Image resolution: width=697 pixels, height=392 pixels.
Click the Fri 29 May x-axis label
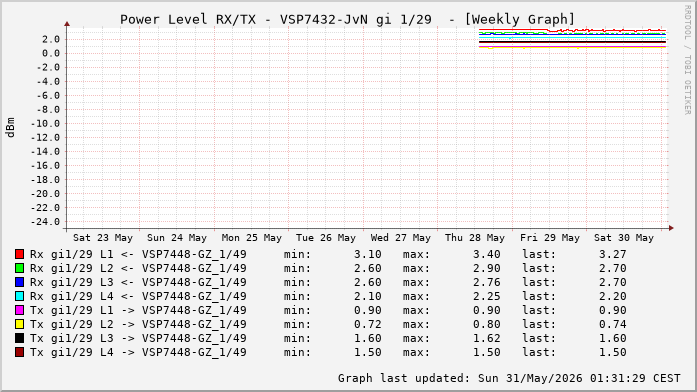pos(549,238)
